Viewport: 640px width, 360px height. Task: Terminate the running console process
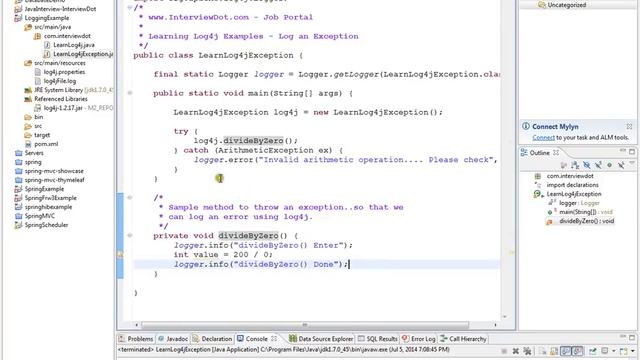click(504, 351)
